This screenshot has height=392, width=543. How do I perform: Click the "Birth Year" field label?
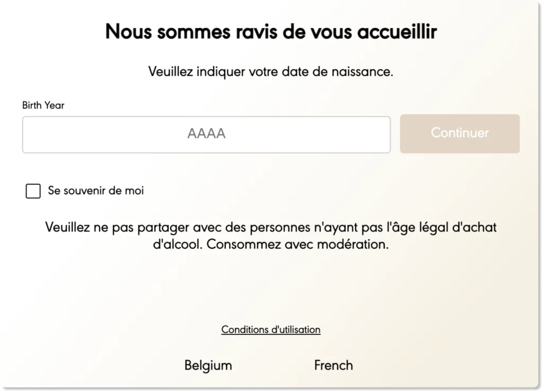click(43, 105)
